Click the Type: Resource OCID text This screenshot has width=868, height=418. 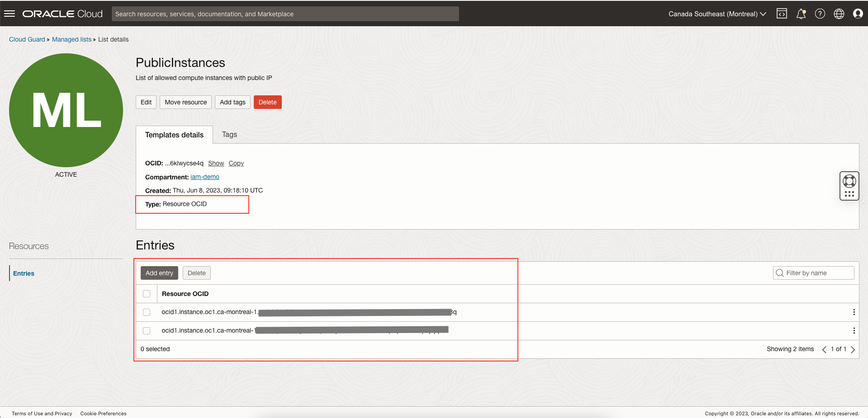point(176,204)
